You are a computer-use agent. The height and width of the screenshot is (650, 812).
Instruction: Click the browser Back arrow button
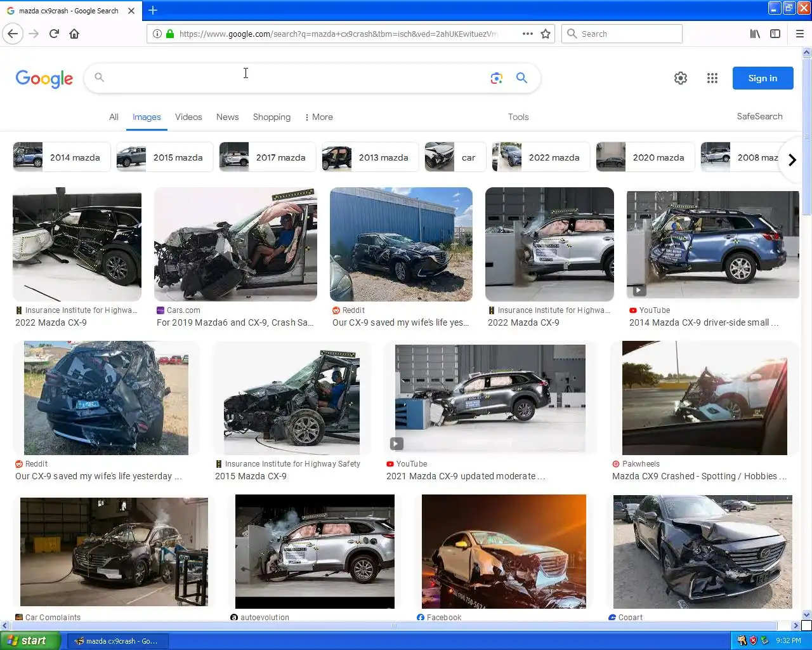(13, 34)
